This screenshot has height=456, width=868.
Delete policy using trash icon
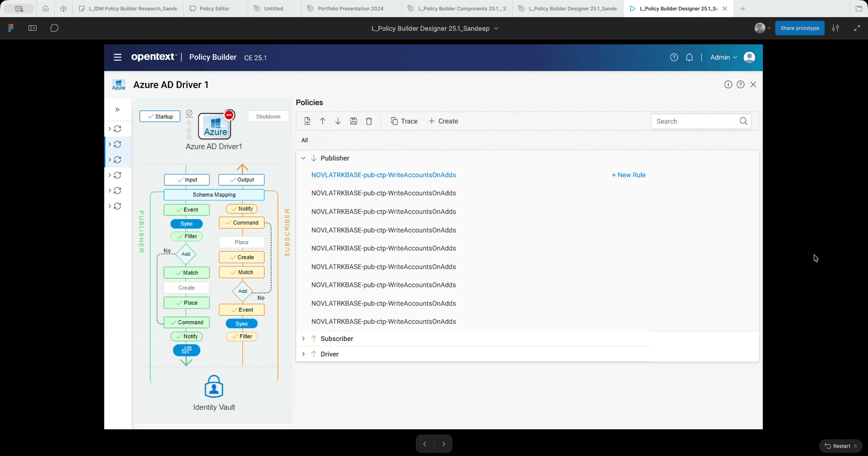tap(369, 121)
